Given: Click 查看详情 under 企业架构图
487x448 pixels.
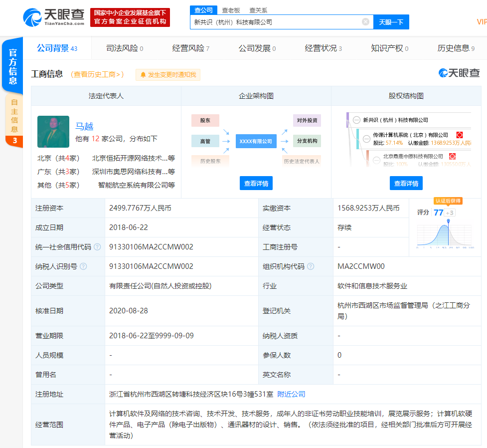Looking at the screenshot, I should (256, 184).
